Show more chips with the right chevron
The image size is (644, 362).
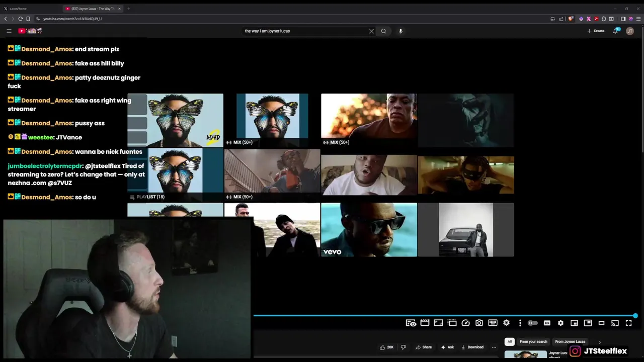click(599, 342)
